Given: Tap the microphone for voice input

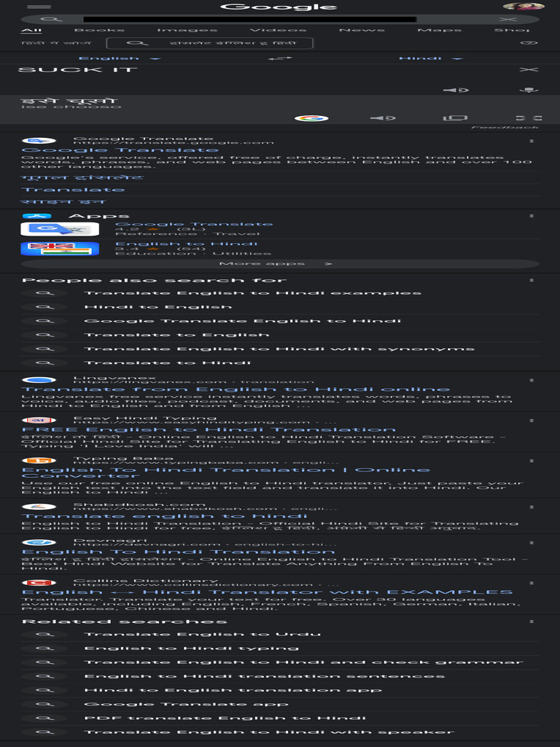Looking at the screenshot, I should 529,90.
